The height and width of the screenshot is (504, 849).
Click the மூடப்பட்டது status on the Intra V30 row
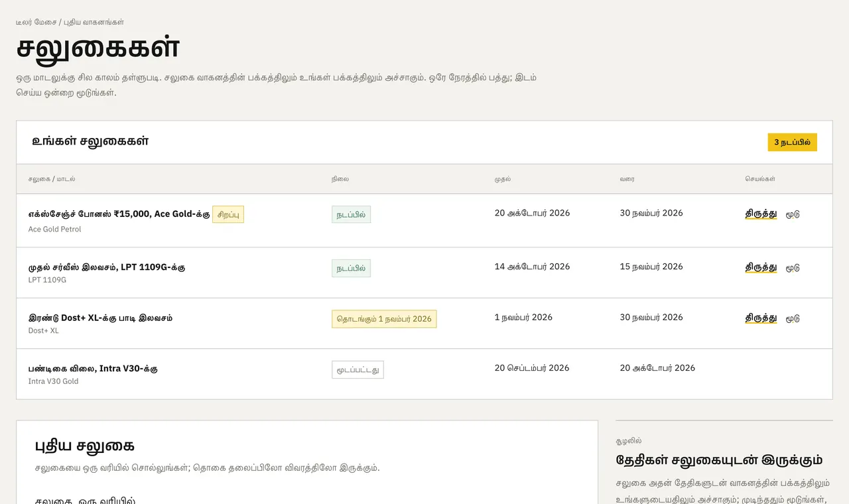tap(358, 369)
